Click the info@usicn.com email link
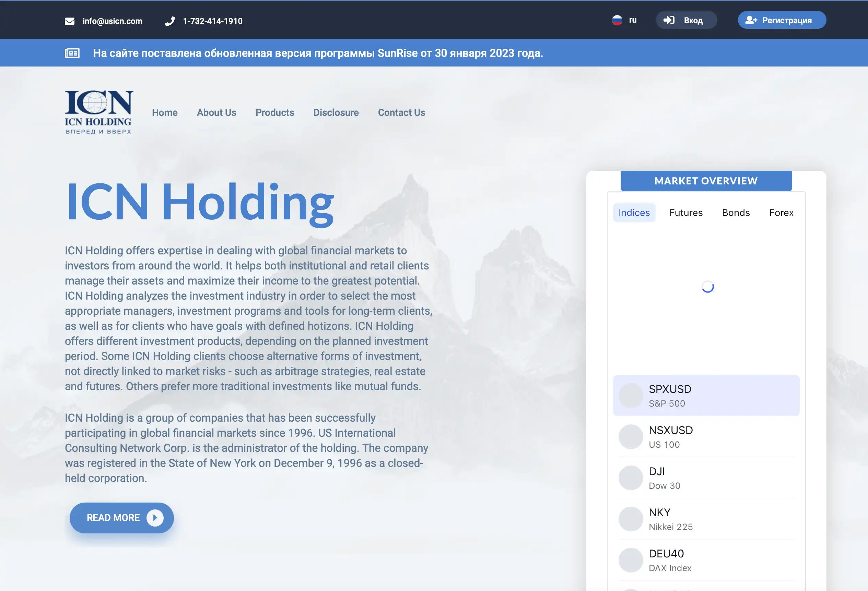868x591 pixels. click(113, 21)
